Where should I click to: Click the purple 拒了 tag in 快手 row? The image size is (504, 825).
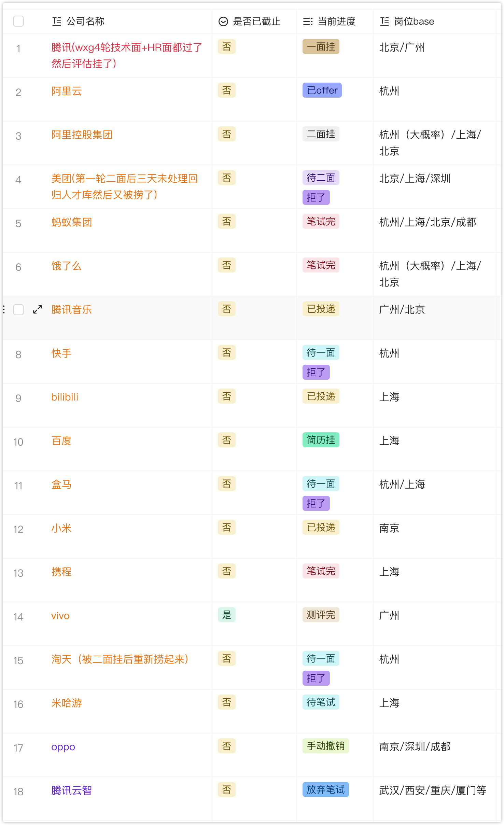316,372
